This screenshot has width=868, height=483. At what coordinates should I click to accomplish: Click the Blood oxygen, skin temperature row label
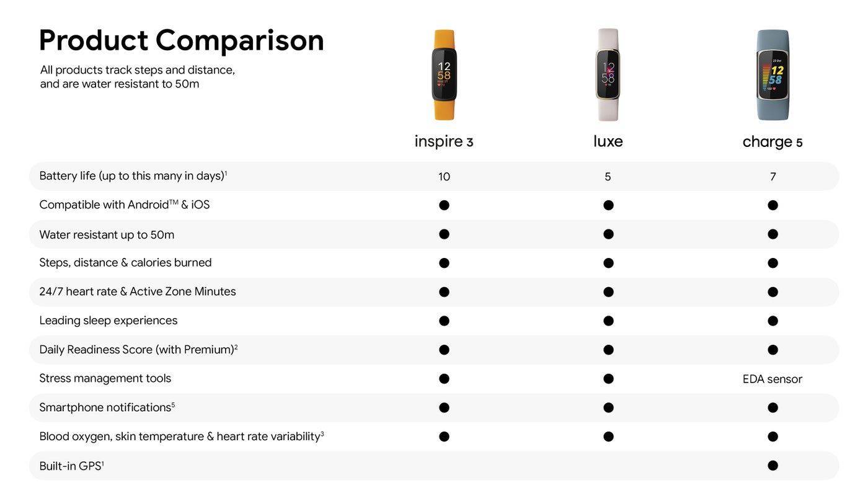coord(181,436)
